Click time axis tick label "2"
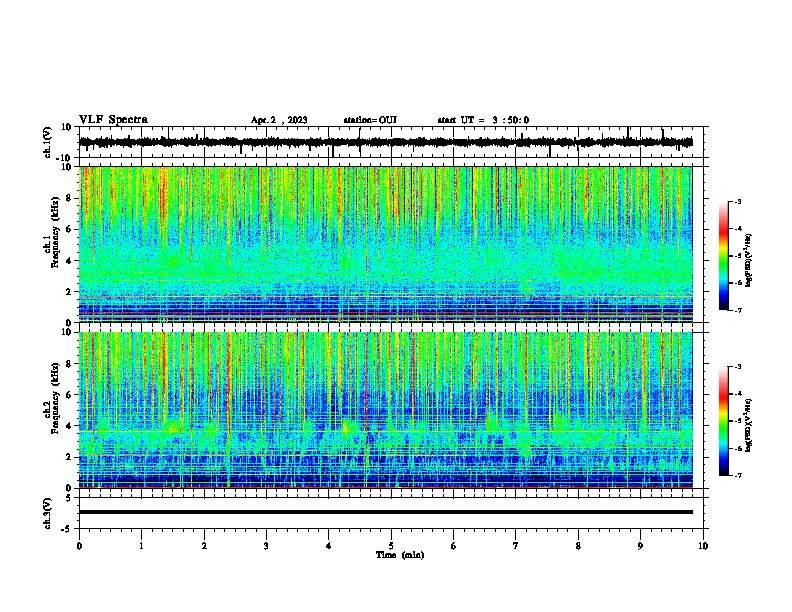This screenshot has width=792, height=612. click(204, 546)
